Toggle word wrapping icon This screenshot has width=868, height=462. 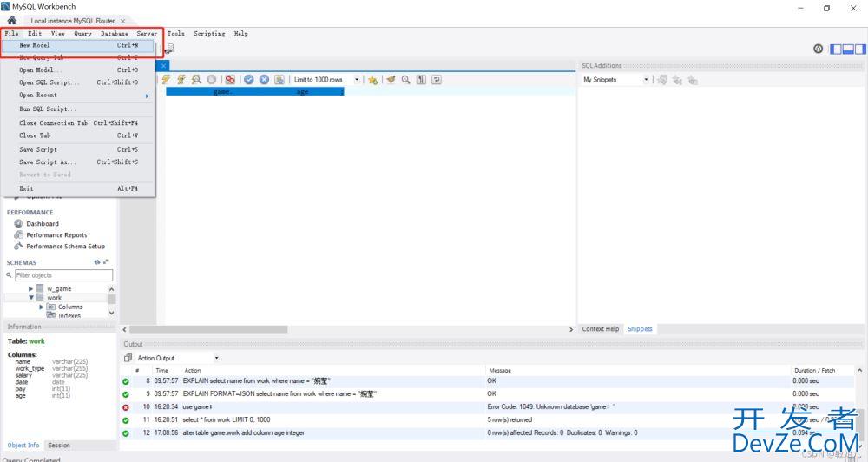pyautogui.click(x=437, y=80)
